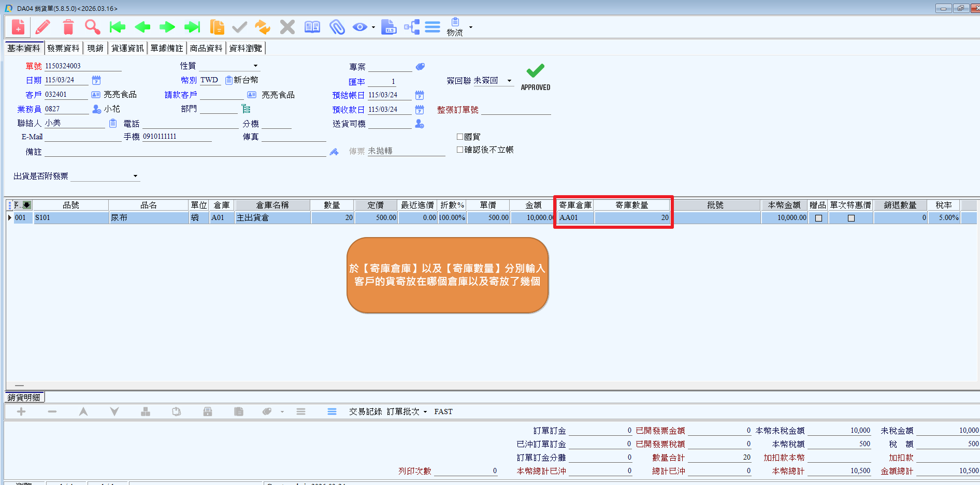The width and height of the screenshot is (980, 485).
Task: Open the 出貨是否附發票 dropdown
Action: point(135,176)
